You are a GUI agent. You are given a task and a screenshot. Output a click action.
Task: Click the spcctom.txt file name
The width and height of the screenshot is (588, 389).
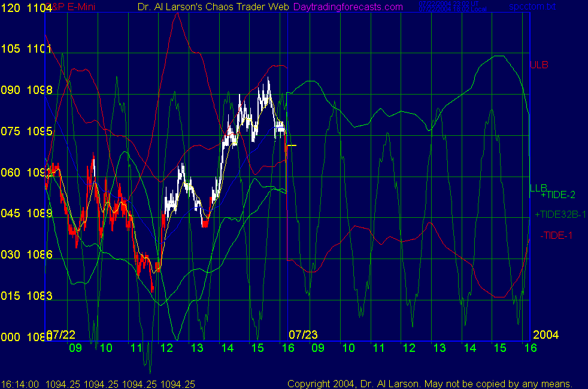tap(532, 7)
